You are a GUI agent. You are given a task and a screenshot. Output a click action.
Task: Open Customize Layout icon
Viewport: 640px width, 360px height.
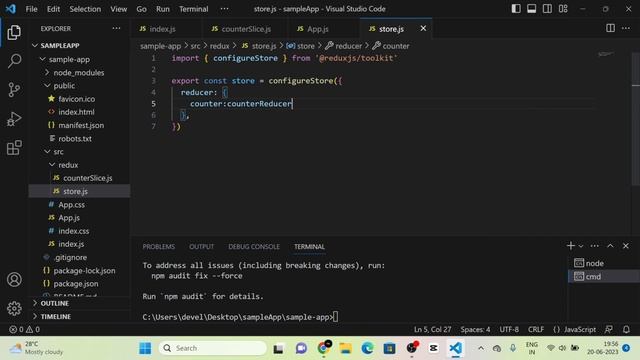(x=563, y=9)
